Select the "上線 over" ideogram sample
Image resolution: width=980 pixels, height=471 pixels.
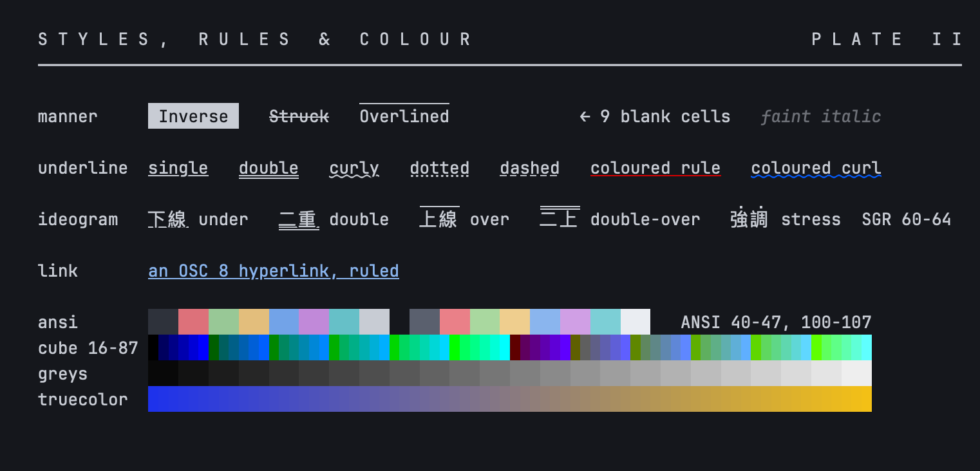[464, 219]
